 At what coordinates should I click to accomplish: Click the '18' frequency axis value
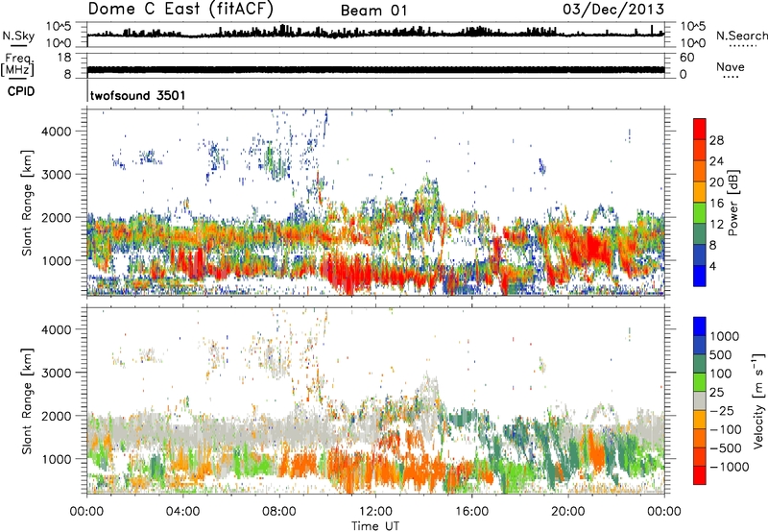[64, 58]
